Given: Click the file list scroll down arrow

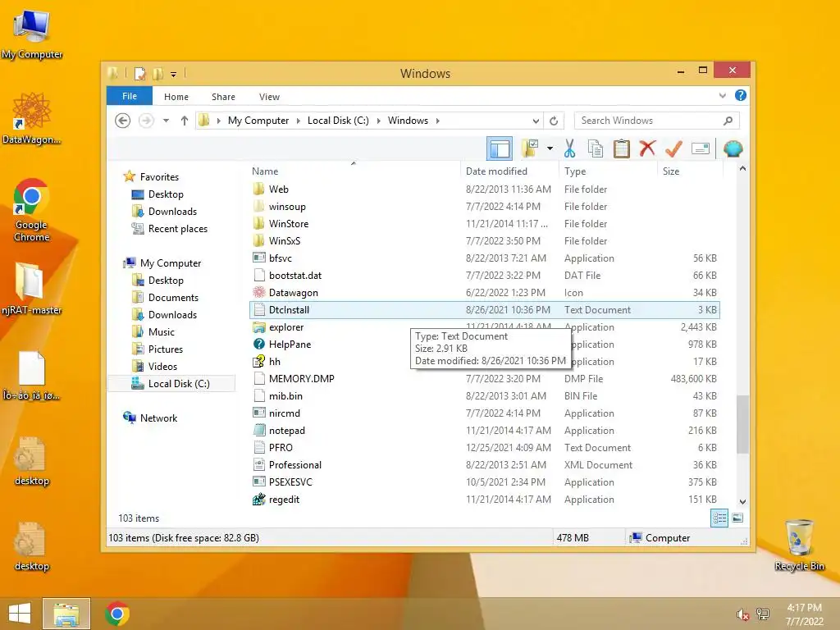Looking at the screenshot, I should click(742, 502).
